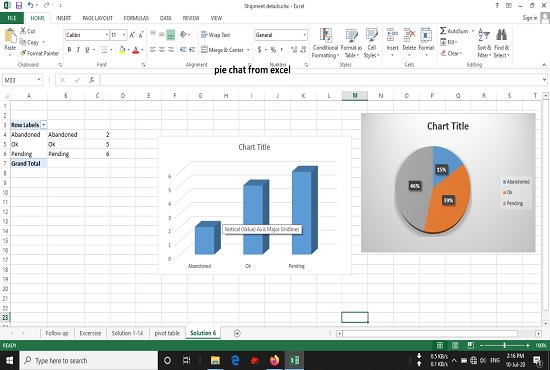Toggle Bold formatting
Viewport: 550px width, 370px height.
[69, 50]
